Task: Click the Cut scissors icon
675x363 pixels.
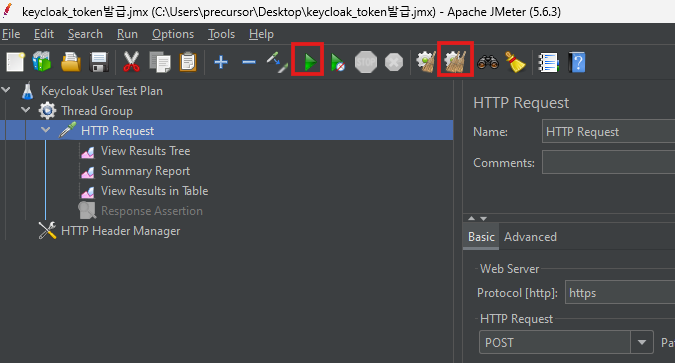Action: 131,62
